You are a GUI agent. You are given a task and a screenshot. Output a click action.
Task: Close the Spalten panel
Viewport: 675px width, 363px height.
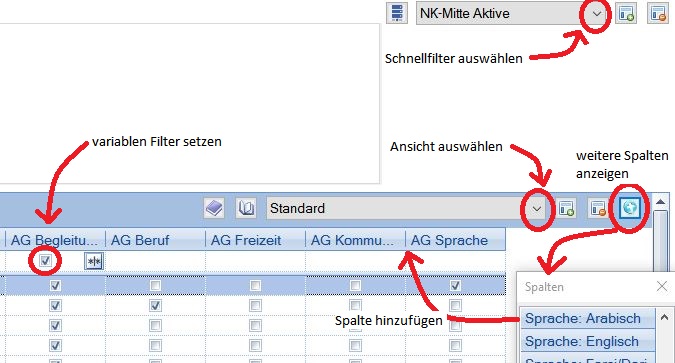pos(662,286)
